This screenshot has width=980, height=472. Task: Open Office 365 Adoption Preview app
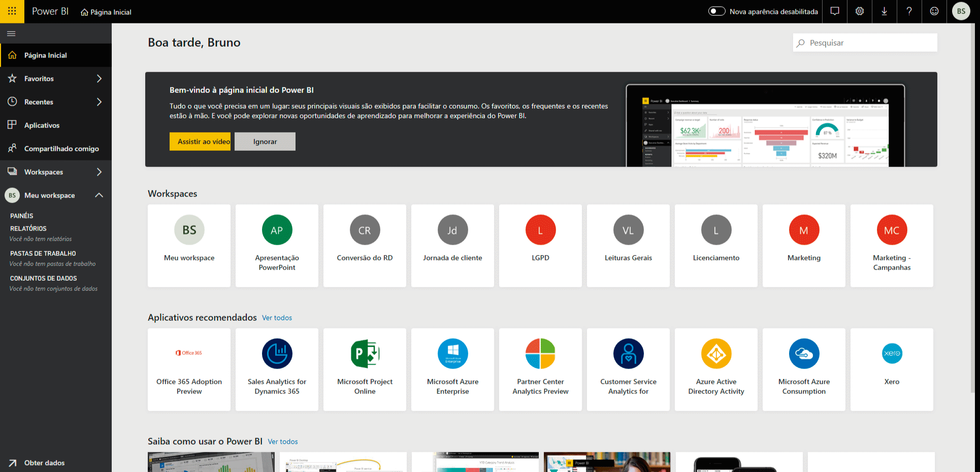pos(189,369)
